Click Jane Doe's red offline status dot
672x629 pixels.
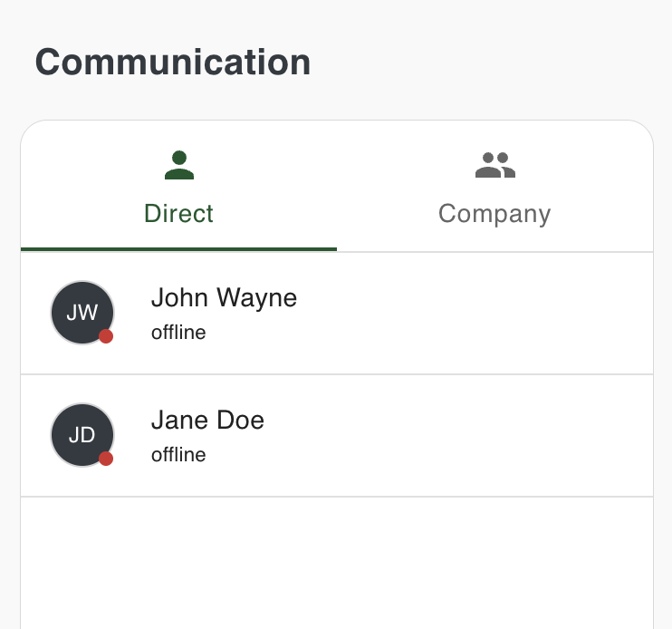[x=106, y=459]
